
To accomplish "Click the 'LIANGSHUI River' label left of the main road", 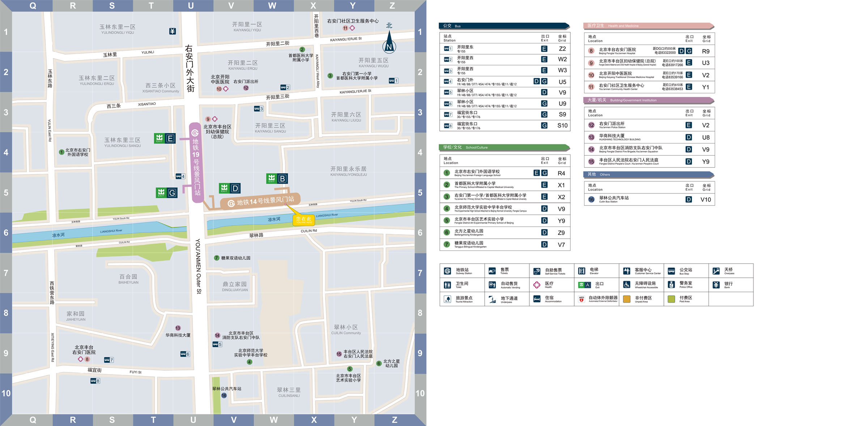I will (x=111, y=231).
